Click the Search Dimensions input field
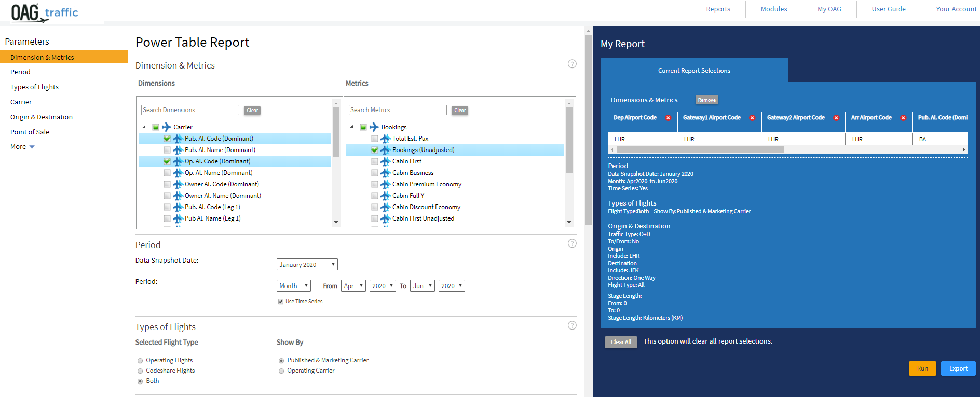The height and width of the screenshot is (397, 980). coord(190,110)
